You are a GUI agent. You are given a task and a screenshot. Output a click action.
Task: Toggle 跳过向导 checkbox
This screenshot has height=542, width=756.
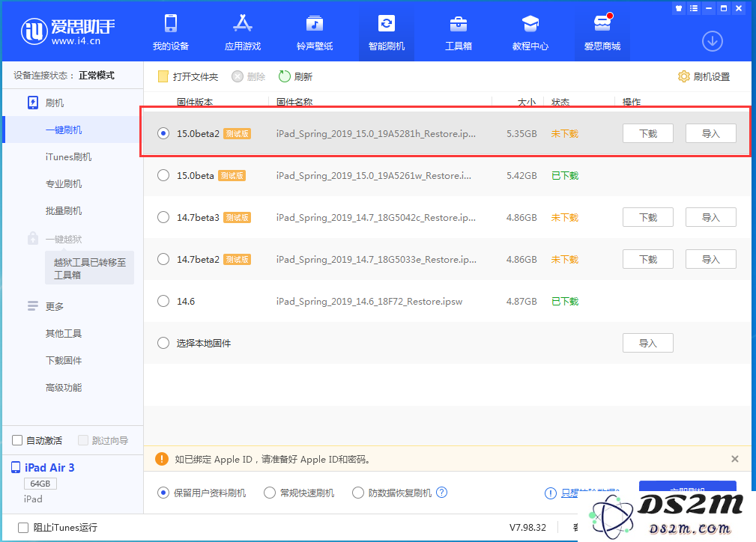click(83, 440)
